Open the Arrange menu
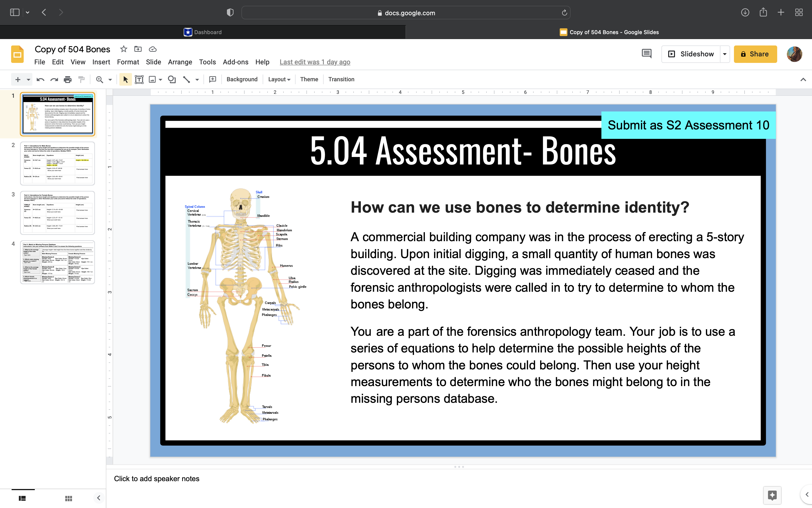Screen dimensions: 812x508 pyautogui.click(x=180, y=62)
